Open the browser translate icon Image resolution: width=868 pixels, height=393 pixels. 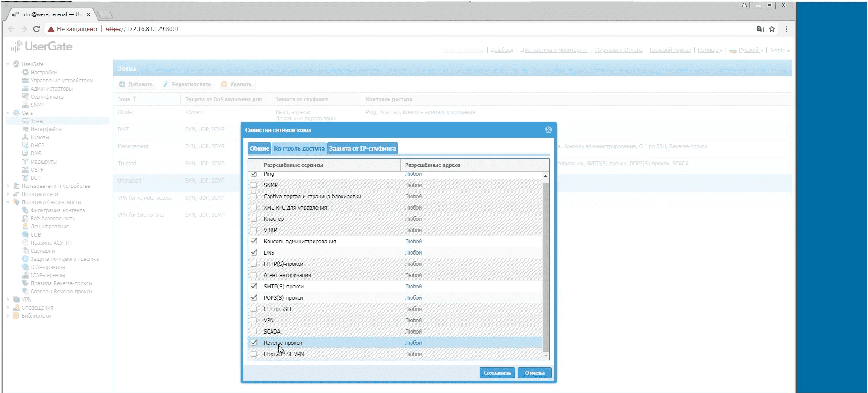[761, 29]
